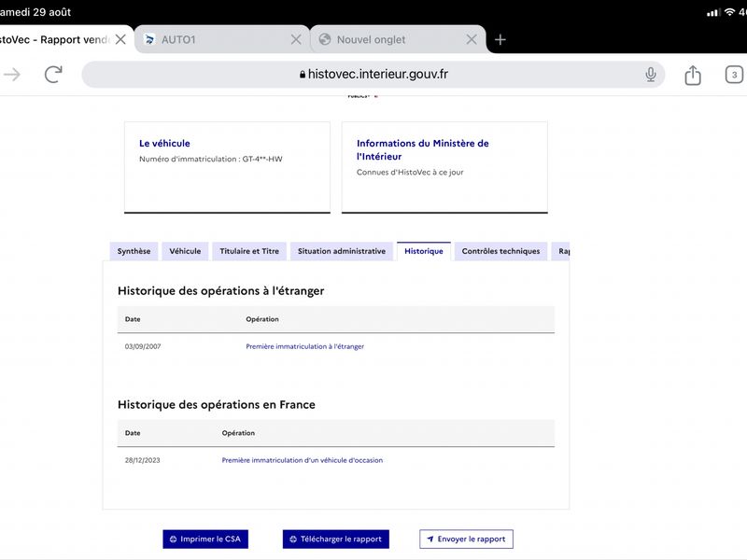The image size is (747, 560).
Task: Close the HistoVec Rapport tab
Action: click(120, 39)
